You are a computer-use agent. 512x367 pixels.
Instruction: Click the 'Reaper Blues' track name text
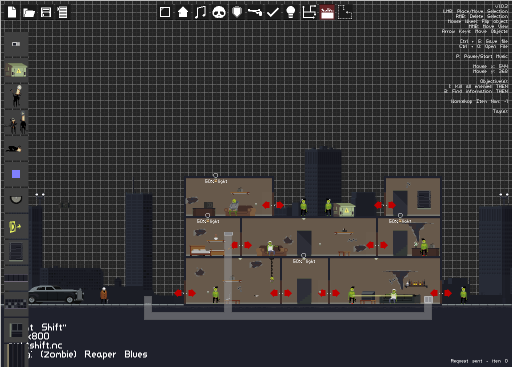click(116, 354)
